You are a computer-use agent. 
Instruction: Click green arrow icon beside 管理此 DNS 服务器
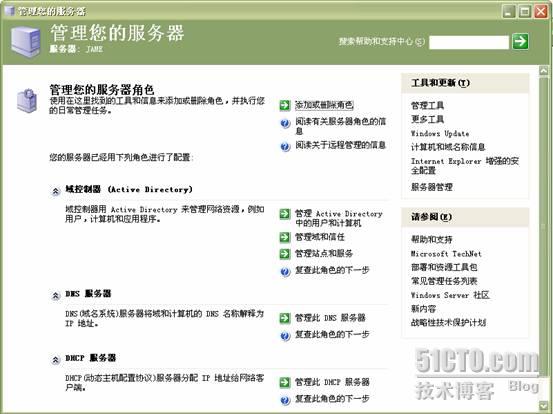(285, 318)
